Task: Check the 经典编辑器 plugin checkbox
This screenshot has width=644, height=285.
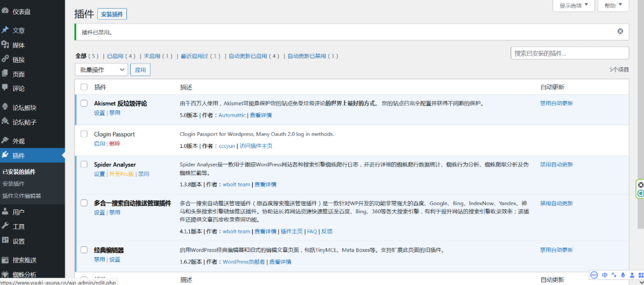Action: click(84, 249)
